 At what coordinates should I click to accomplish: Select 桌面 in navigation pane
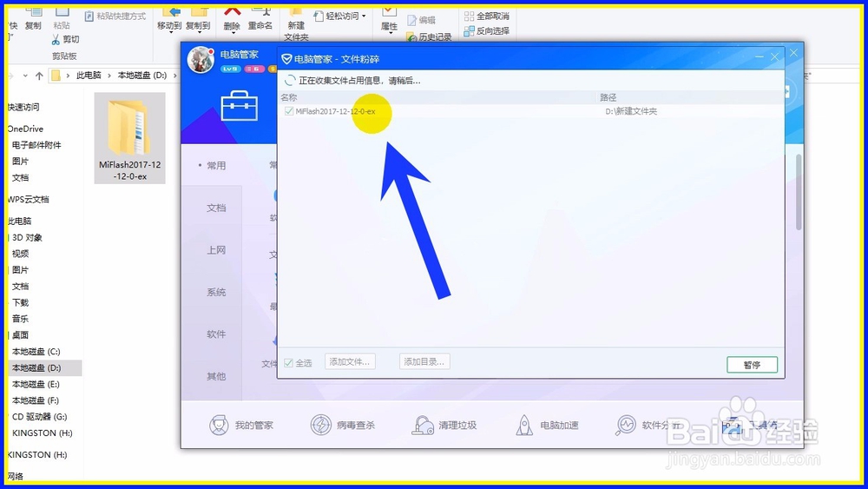[21, 335]
